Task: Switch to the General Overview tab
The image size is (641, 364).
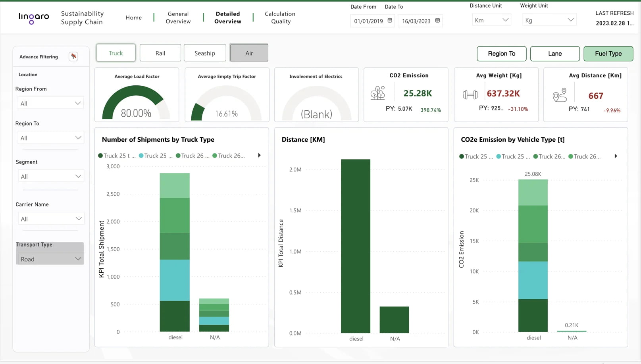Action: click(x=178, y=17)
